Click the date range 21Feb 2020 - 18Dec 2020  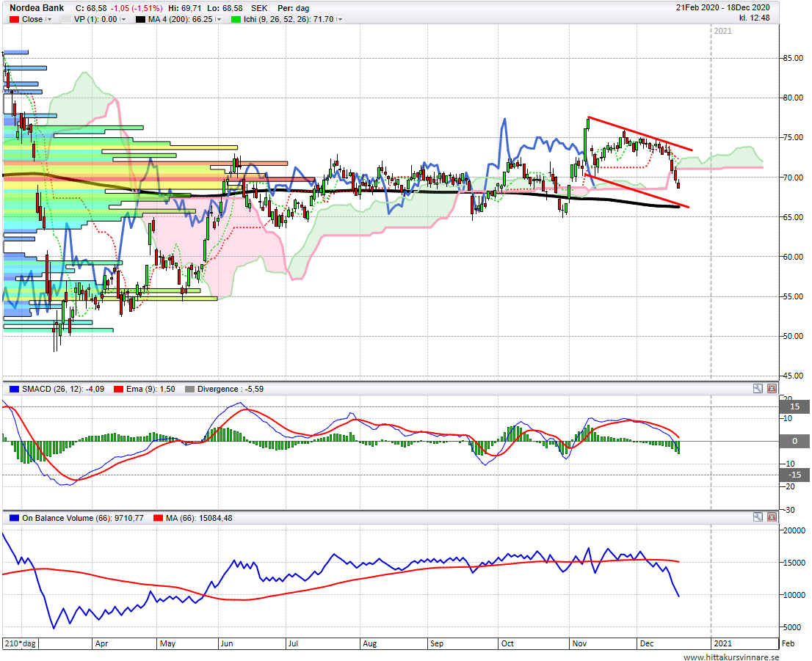coord(722,8)
